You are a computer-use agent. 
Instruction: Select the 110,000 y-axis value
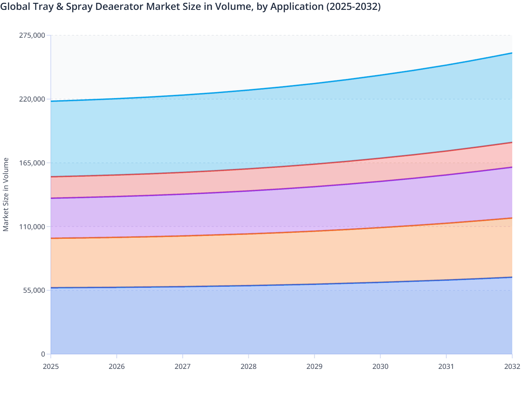(33, 227)
